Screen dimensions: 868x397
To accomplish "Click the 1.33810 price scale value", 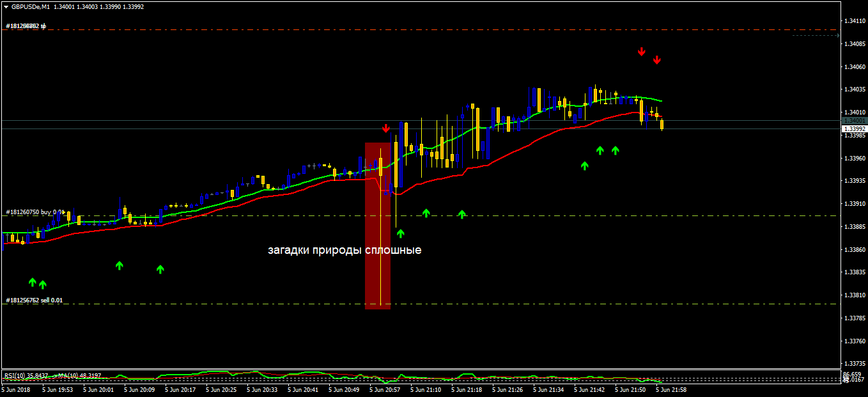I will pyautogui.click(x=855, y=295).
